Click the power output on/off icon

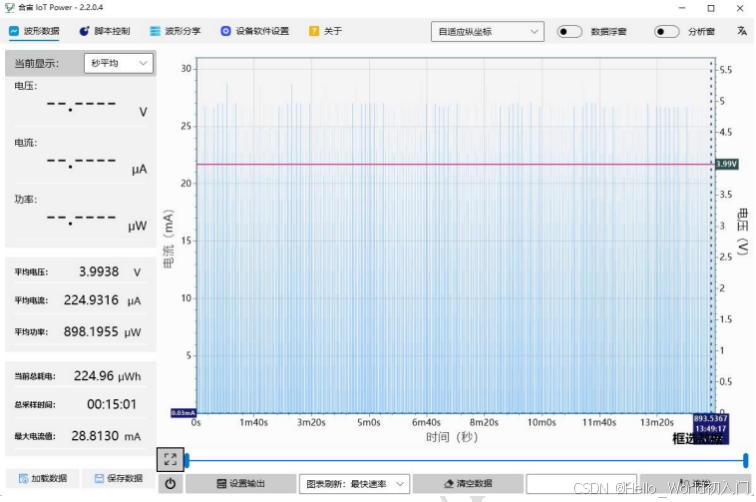tap(170, 484)
